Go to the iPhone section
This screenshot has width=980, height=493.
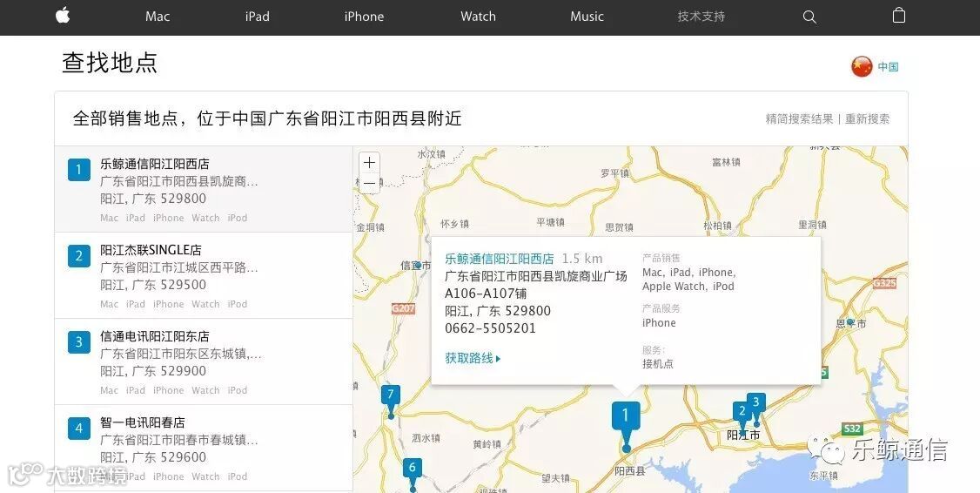364,17
